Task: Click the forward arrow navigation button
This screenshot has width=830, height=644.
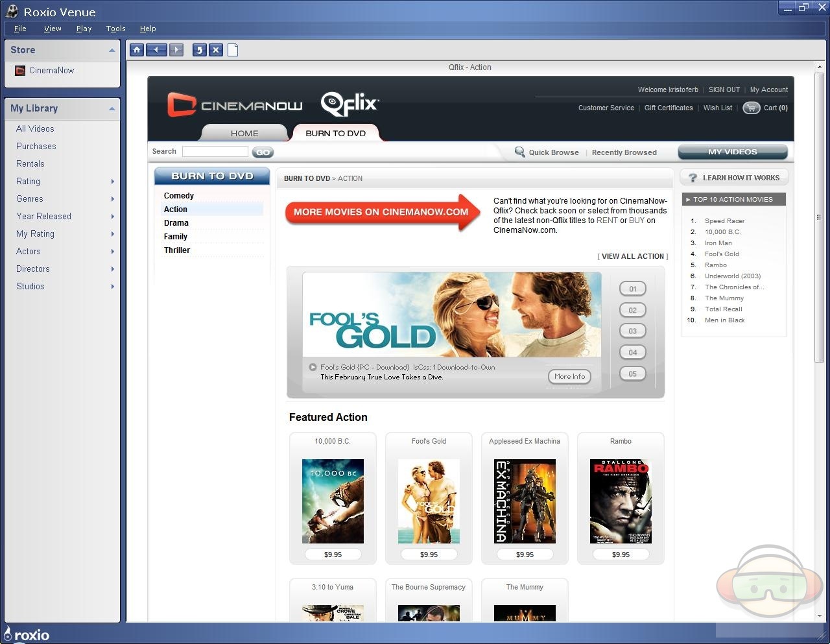Action: point(176,50)
